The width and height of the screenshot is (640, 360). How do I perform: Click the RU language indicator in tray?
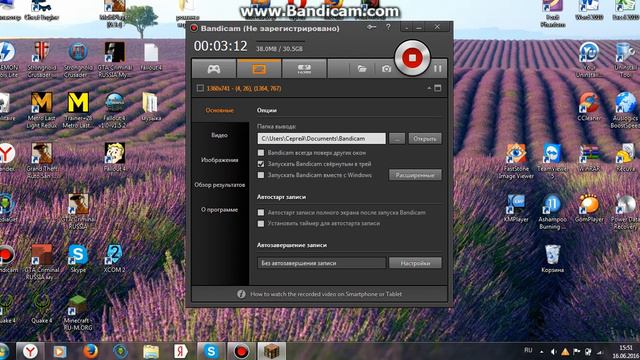(x=528, y=350)
